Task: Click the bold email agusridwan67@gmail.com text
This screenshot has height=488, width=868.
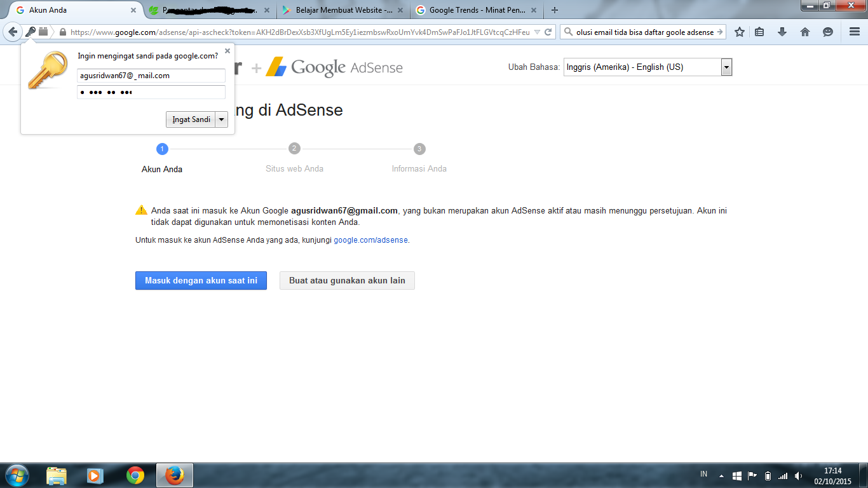Action: (344, 210)
